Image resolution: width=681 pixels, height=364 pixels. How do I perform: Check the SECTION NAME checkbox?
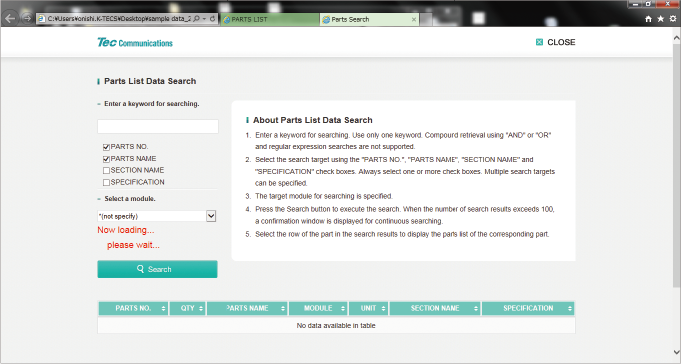(x=106, y=171)
